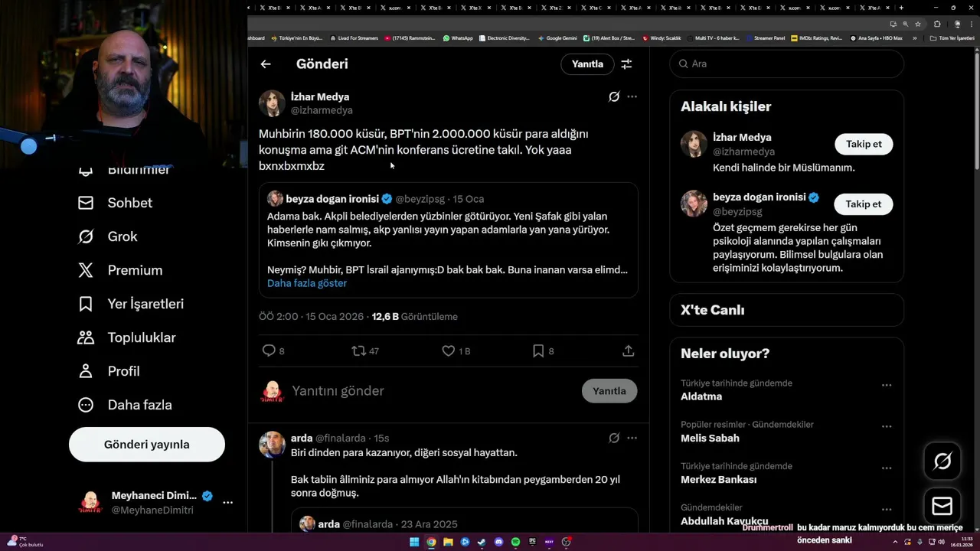Viewport: 980px width, 551px height.
Task: Follow İzhar Medya with Takip et
Action: click(x=864, y=144)
